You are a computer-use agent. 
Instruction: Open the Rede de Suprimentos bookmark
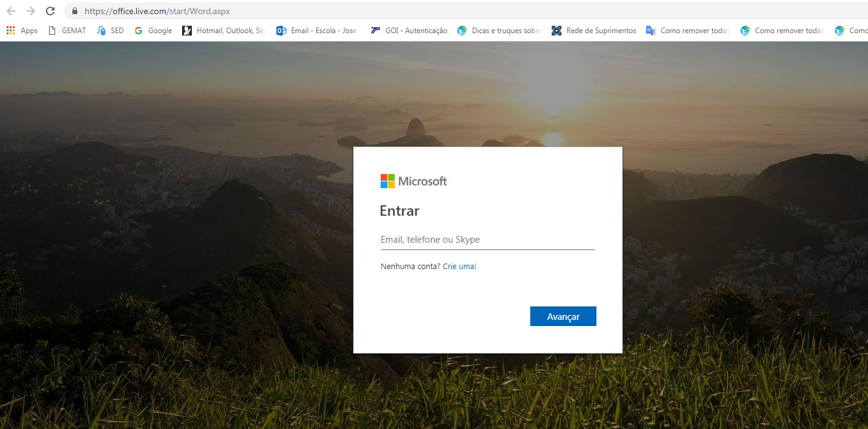(x=594, y=31)
